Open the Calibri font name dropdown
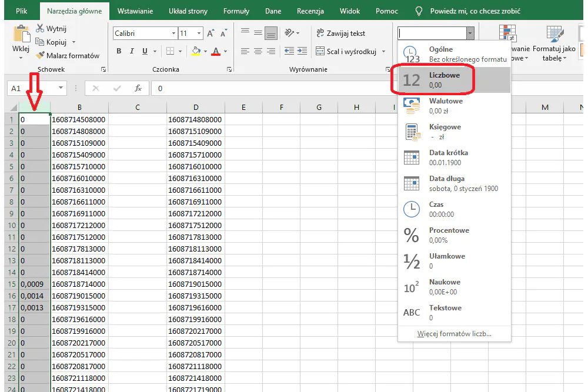The image size is (588, 392). 173,33
